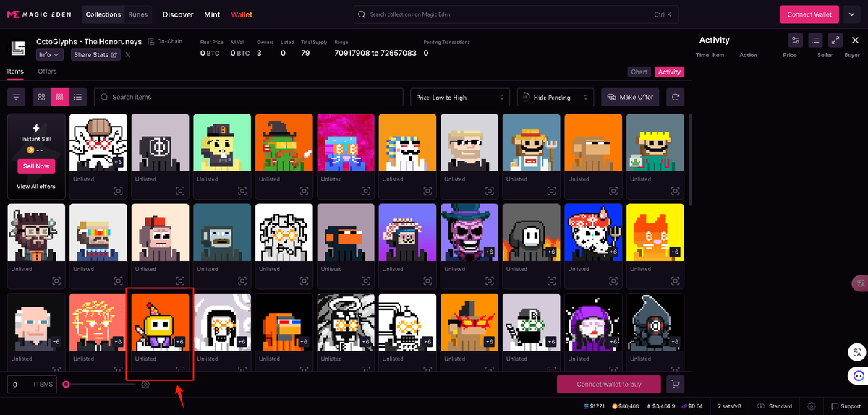Open the chatbot floating icon at right edge

[857, 375]
